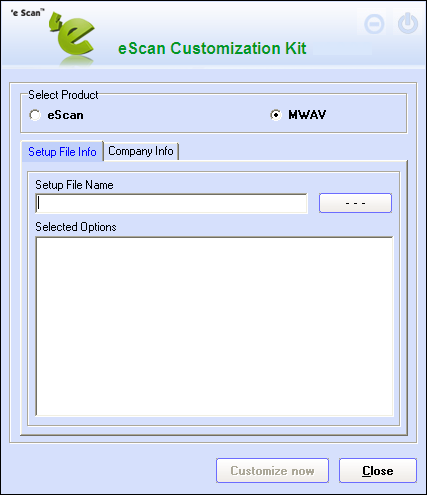Viewport: 427px width, 495px height.
Task: Click the browse button labeled with dashes
Action: click(355, 203)
